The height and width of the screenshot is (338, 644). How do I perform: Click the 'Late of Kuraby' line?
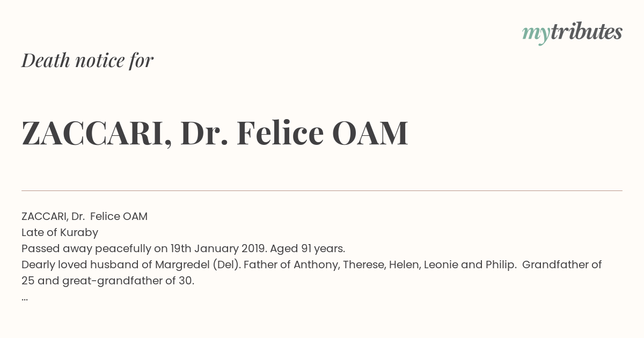click(60, 233)
